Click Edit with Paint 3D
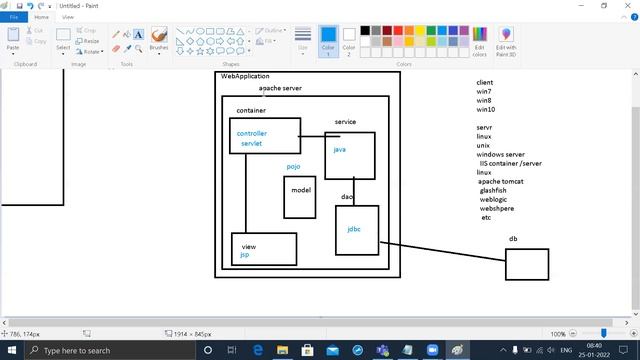640x360 pixels. coord(506,41)
